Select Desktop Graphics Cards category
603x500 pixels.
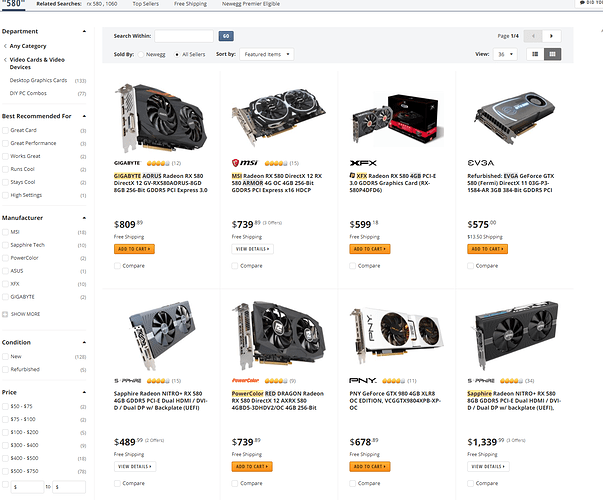(x=38, y=80)
